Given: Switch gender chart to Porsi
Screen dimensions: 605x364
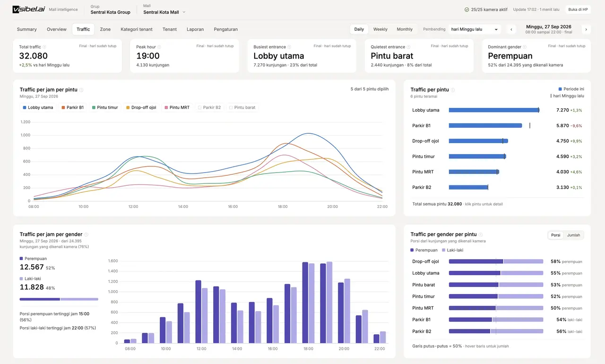Looking at the screenshot, I should [556, 235].
